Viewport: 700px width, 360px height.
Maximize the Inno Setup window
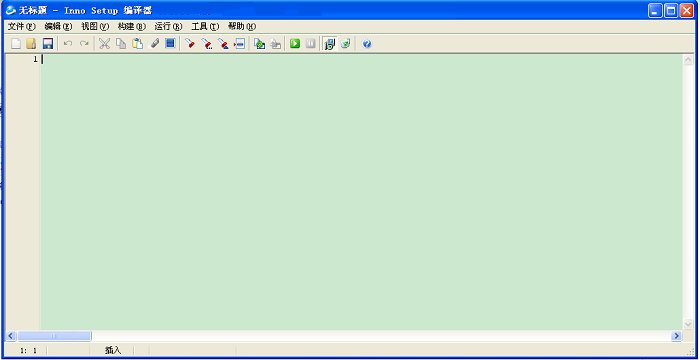671,11
